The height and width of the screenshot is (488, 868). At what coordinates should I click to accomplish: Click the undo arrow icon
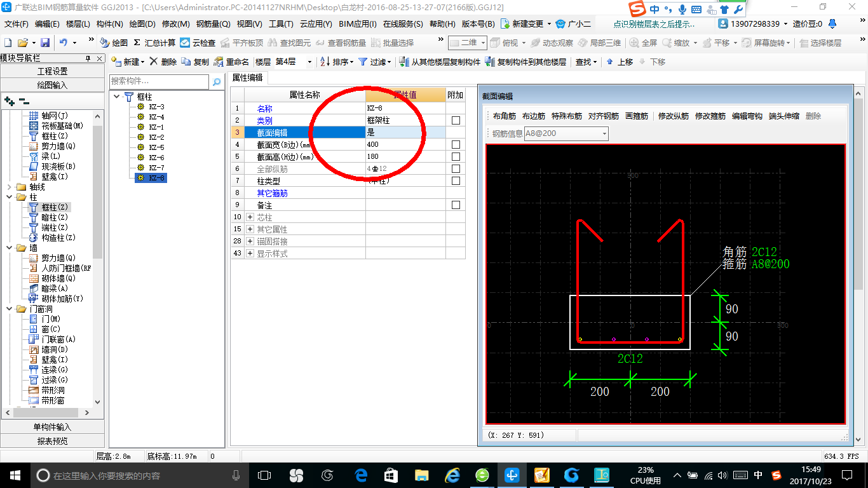click(x=64, y=43)
